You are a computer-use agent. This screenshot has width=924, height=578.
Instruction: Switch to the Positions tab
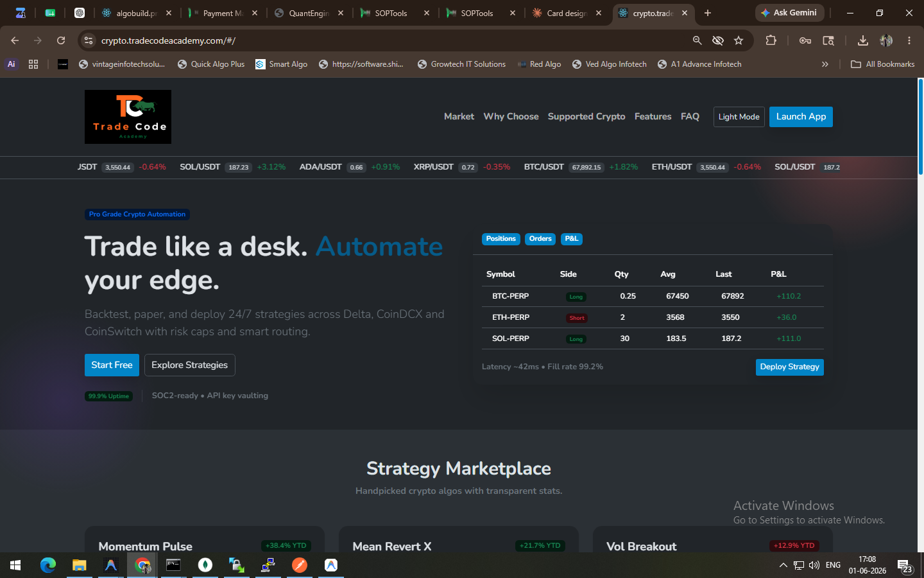click(x=501, y=239)
